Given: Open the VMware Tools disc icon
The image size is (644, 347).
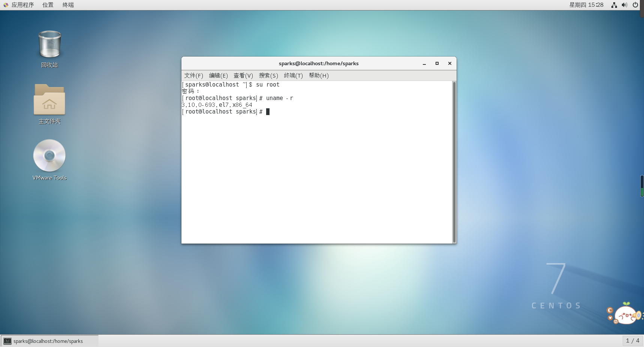Looking at the screenshot, I should [49, 156].
